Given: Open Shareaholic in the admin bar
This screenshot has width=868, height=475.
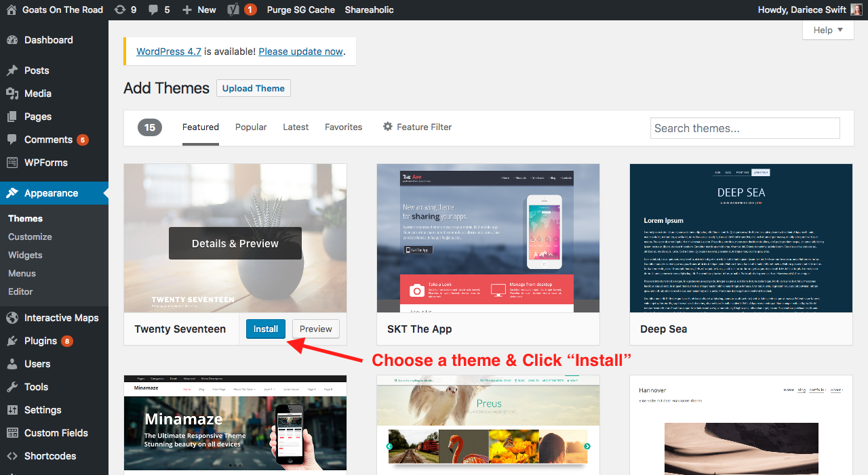Looking at the screenshot, I should pyautogui.click(x=369, y=9).
